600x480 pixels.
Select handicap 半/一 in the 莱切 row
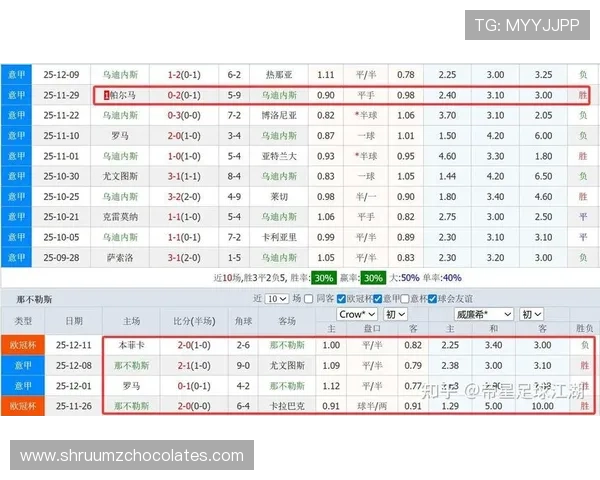pyautogui.click(x=366, y=196)
